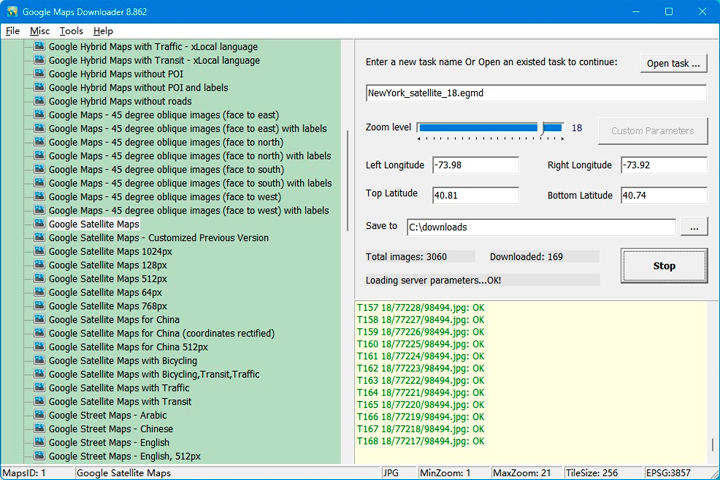
Task: Click icon beside Google Hybrid Maps with Transit
Action: click(x=39, y=60)
